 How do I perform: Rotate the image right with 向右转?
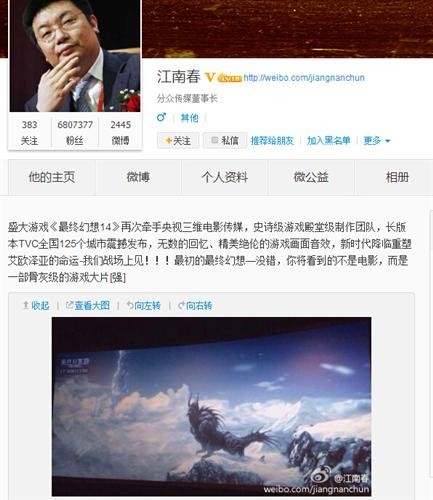click(x=195, y=305)
